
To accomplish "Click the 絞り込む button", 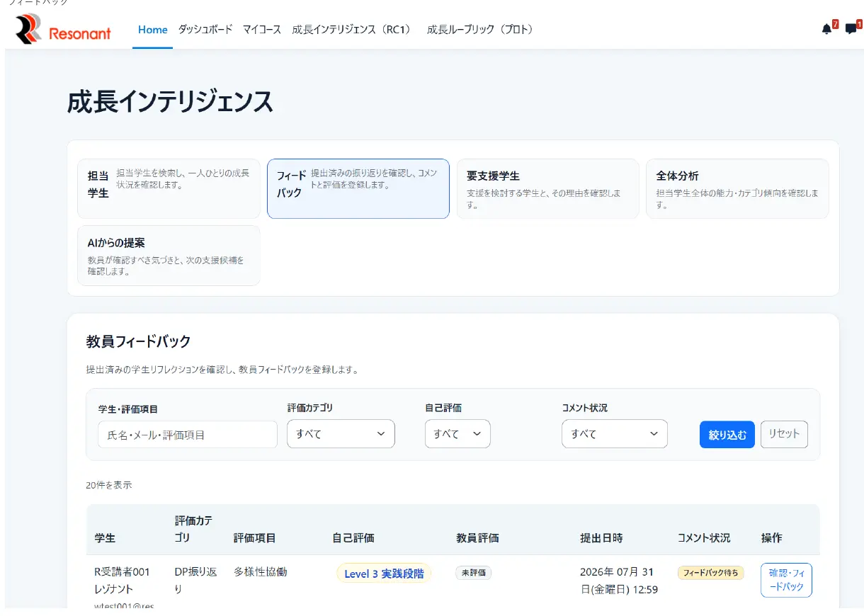I will (727, 435).
